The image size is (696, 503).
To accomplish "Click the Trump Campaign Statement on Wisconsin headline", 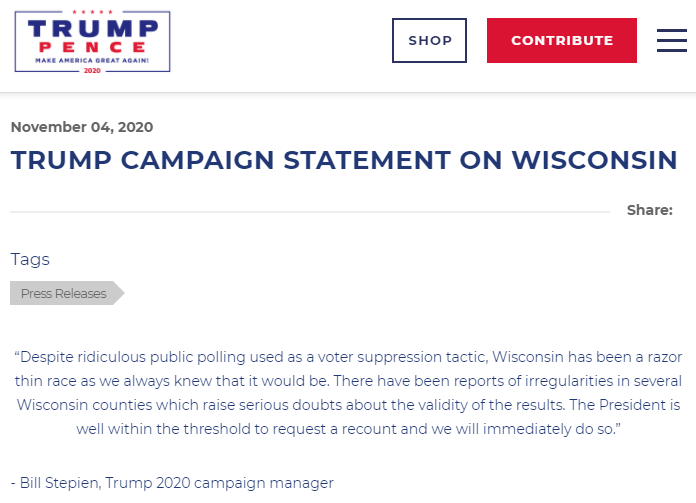I will pyautogui.click(x=344, y=160).
